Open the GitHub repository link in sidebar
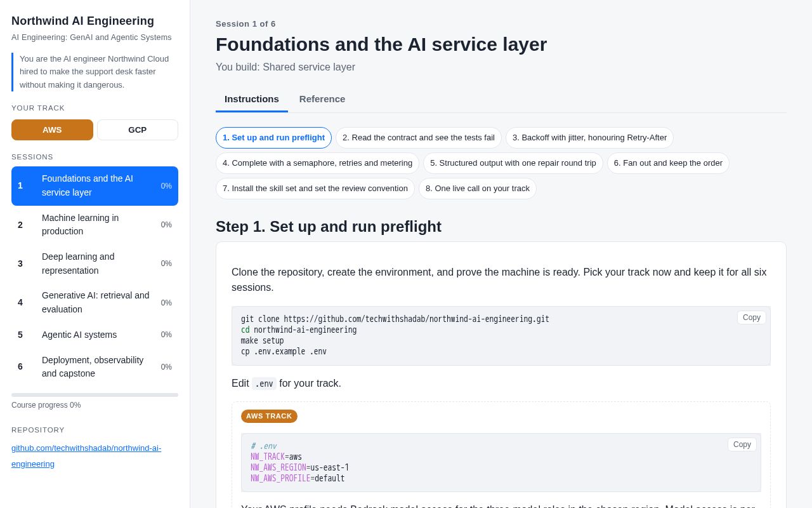 (x=86, y=456)
